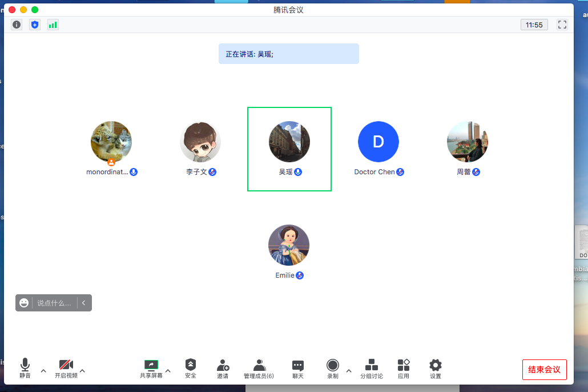Open 设置 settings gear
The width and height of the screenshot is (588, 392).
(436, 369)
